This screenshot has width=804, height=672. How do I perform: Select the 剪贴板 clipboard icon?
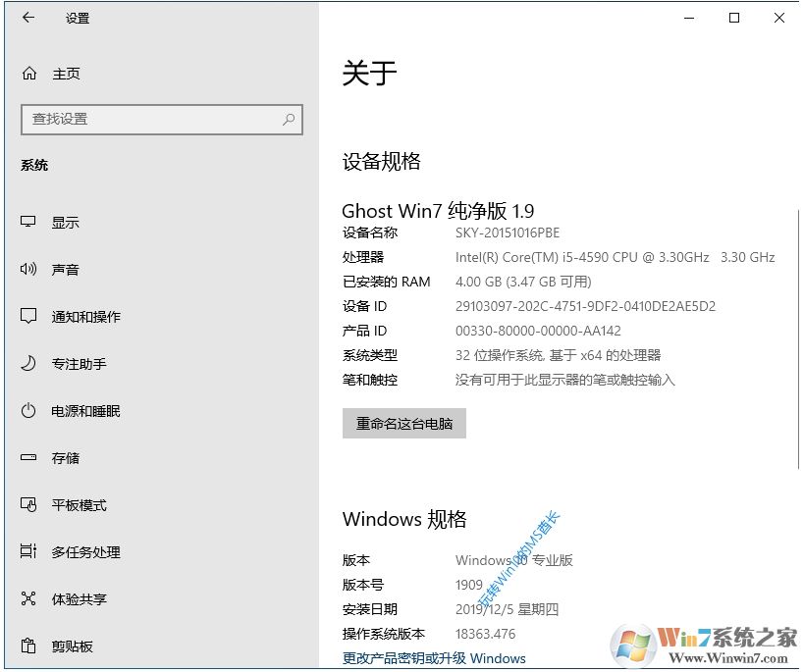30,646
